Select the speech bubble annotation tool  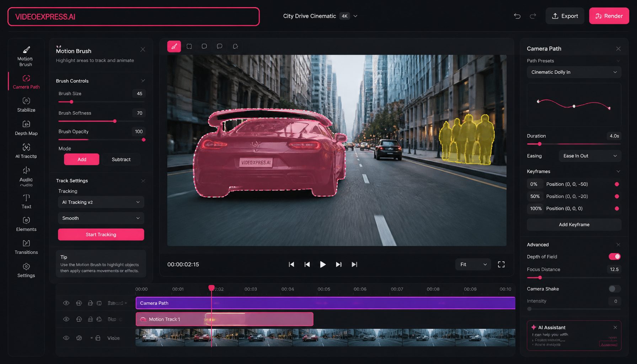[219, 46]
